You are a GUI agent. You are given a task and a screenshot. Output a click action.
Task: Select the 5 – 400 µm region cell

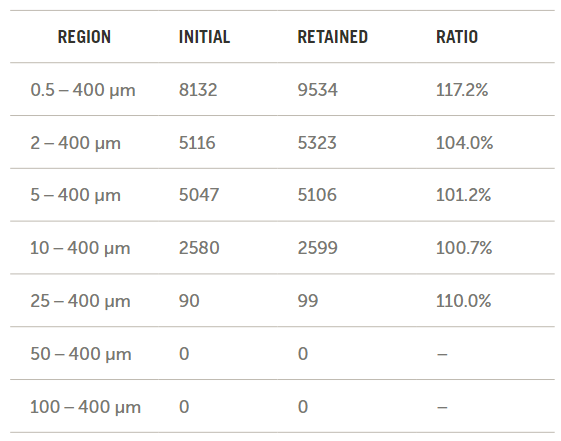(x=75, y=195)
